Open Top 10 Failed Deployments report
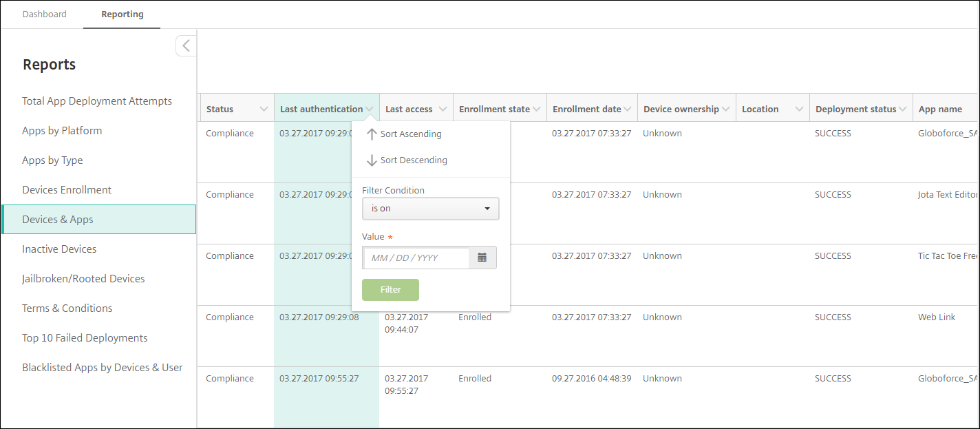 pos(85,338)
